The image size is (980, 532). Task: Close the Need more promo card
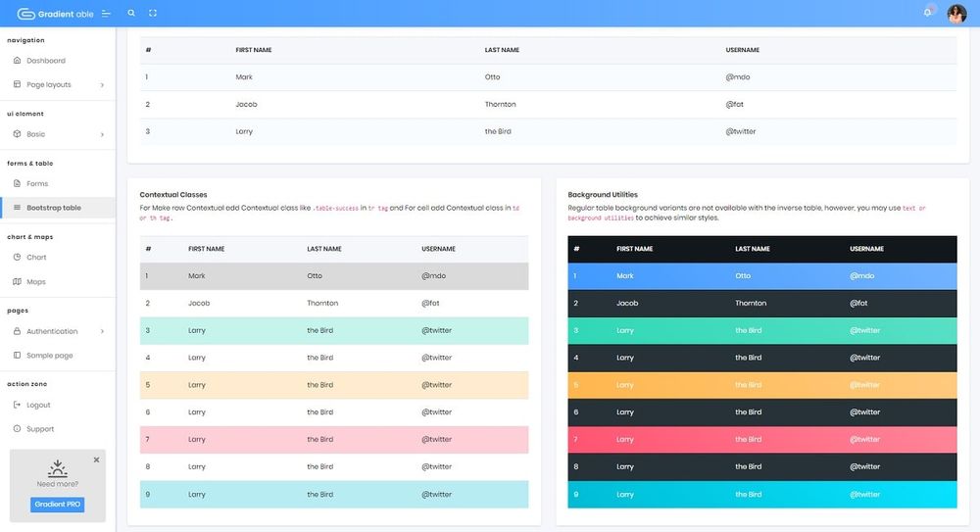coord(96,459)
